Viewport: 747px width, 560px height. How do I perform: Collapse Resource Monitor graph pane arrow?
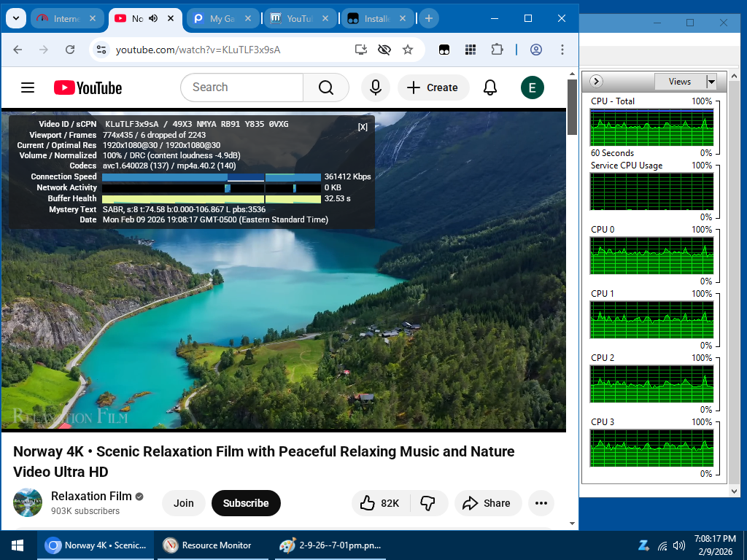[x=596, y=82]
